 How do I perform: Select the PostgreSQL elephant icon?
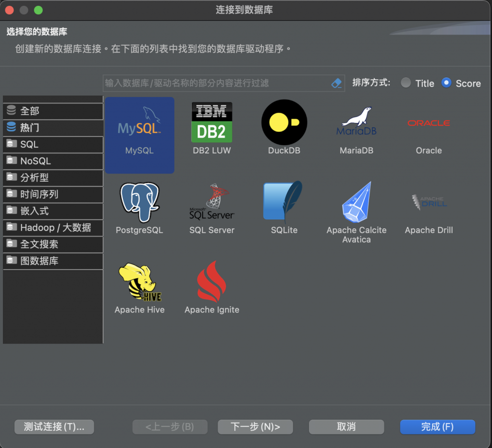[140, 202]
